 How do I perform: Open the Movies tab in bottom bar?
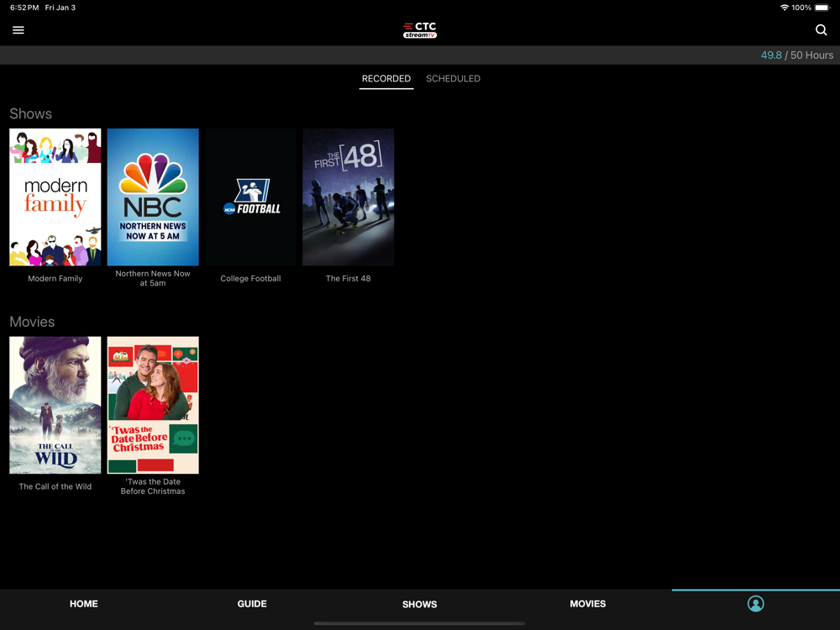588,604
